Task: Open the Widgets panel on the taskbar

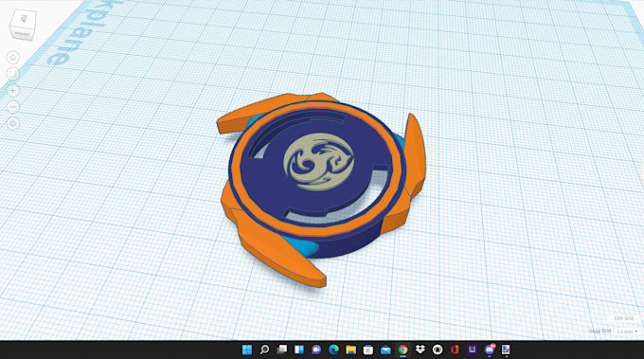Action: 299,350
